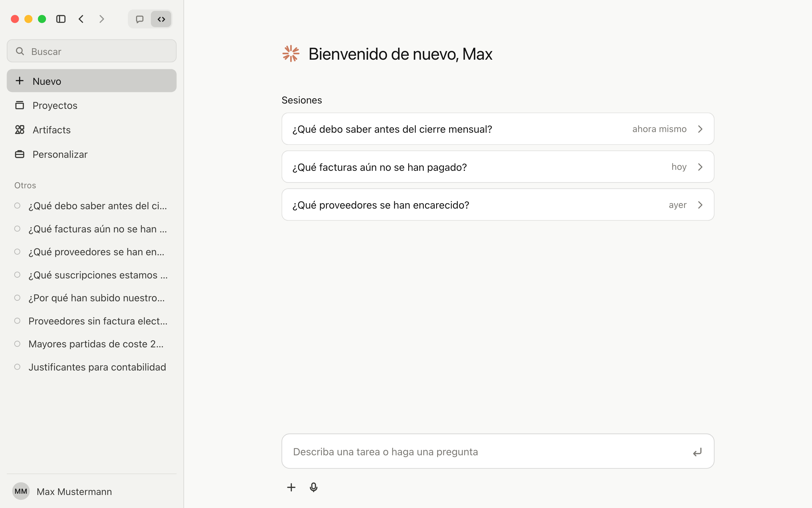Open sidebar chat 'Justificantes para contabilidad'
The image size is (812, 508).
[x=92, y=367]
